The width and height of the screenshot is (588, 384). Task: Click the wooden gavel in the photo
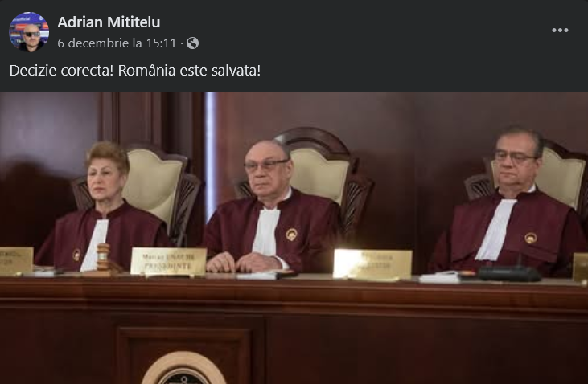105,259
